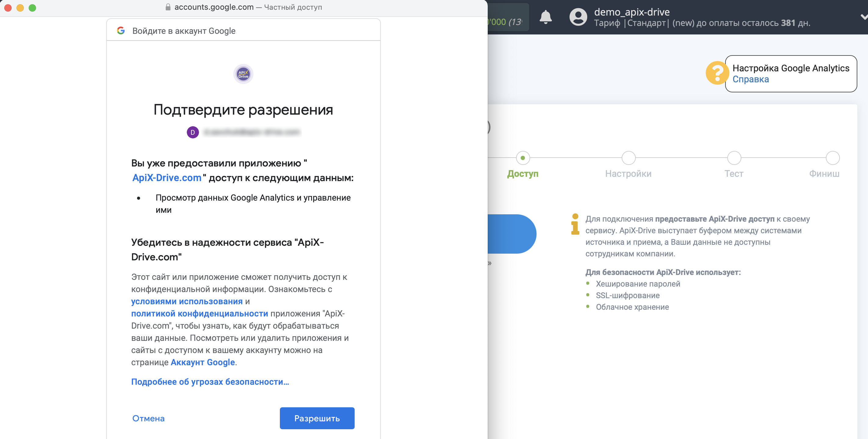Click the partially hidden blue connect button
This screenshot has width=868, height=439.
coord(512,234)
